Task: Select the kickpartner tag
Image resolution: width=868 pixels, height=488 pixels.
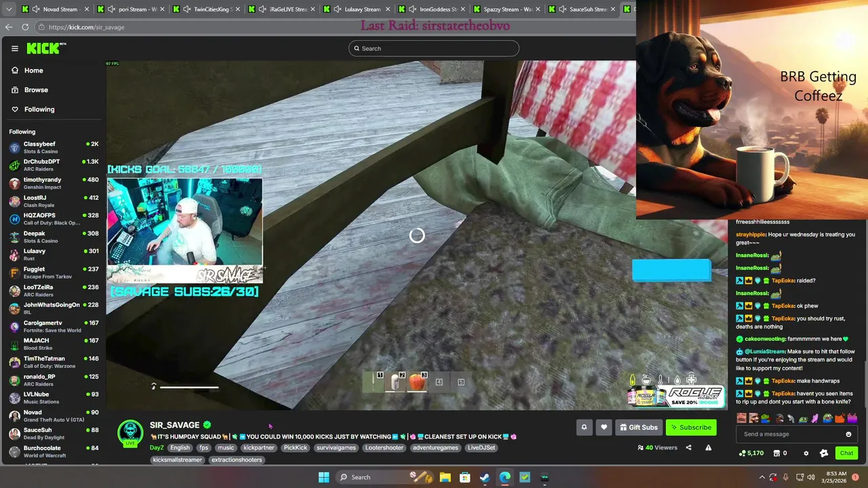Action: click(x=258, y=447)
